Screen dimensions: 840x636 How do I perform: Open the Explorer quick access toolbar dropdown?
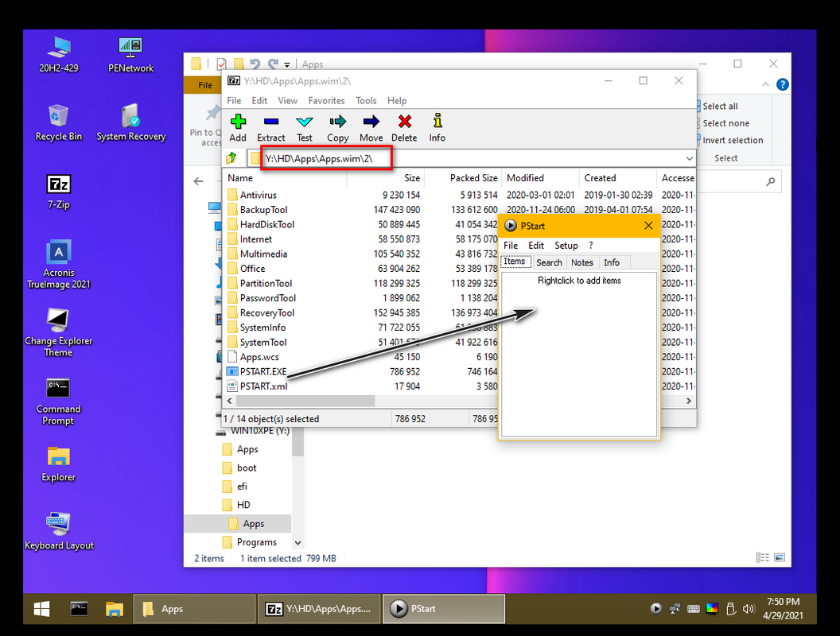click(x=287, y=64)
